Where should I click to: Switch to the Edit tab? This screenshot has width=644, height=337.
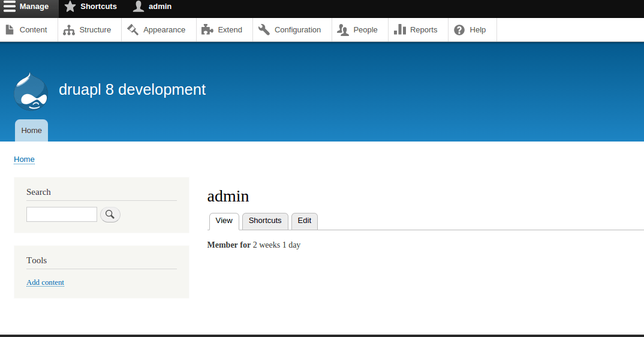point(305,221)
